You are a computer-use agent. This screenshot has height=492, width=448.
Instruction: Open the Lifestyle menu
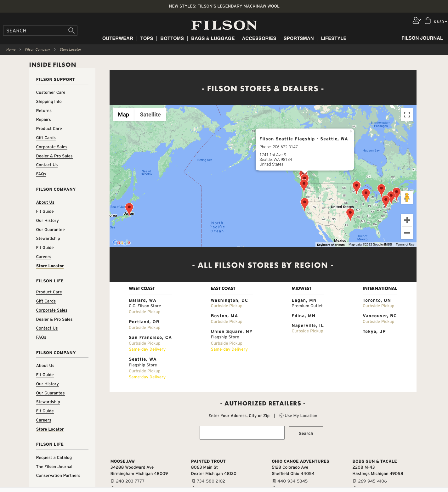334,38
